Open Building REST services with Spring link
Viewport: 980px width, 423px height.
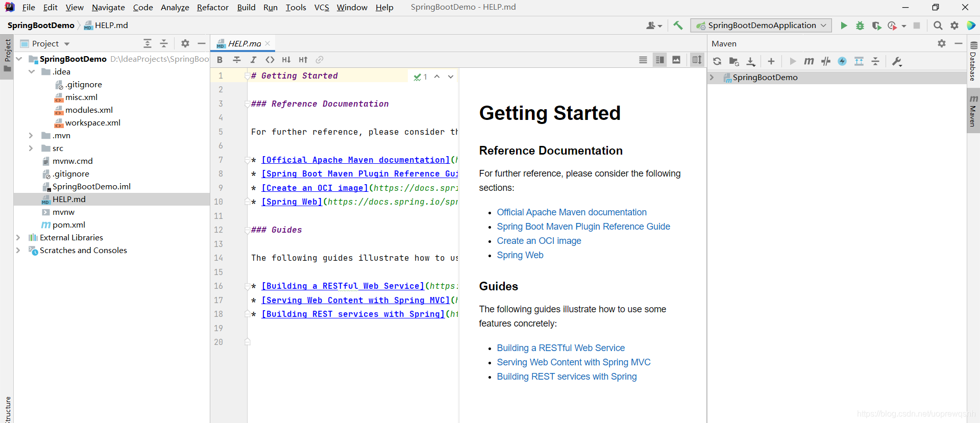coord(567,377)
